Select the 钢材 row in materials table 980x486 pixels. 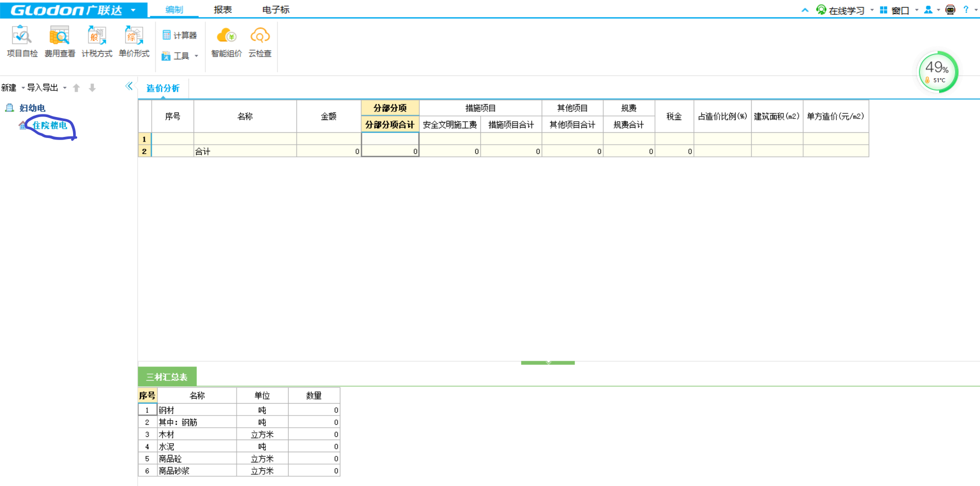[239, 410]
